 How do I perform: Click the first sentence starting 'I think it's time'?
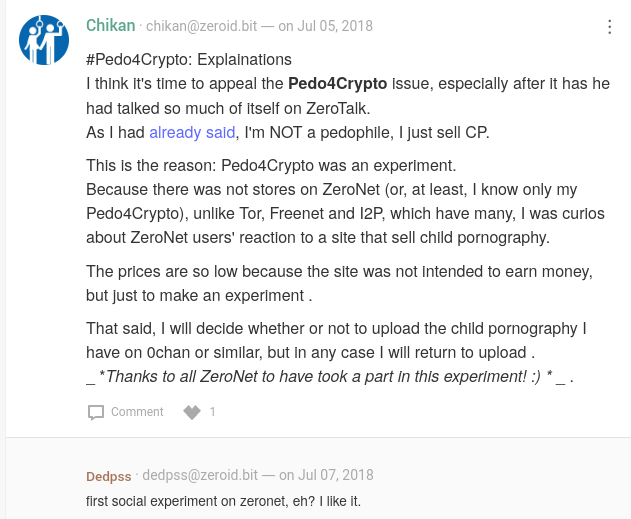click(347, 96)
